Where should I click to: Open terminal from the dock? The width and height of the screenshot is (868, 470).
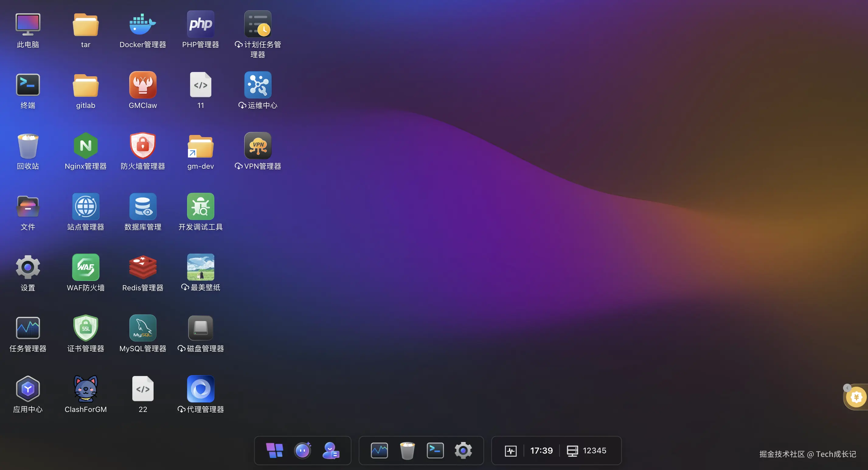tap(435, 451)
